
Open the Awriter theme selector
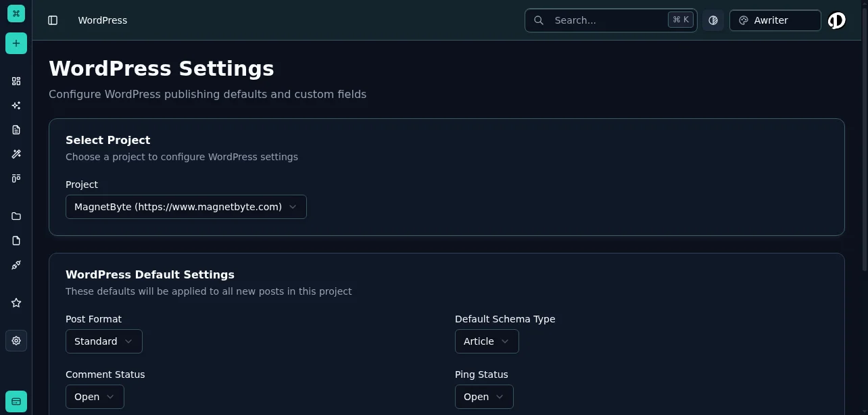coord(775,20)
